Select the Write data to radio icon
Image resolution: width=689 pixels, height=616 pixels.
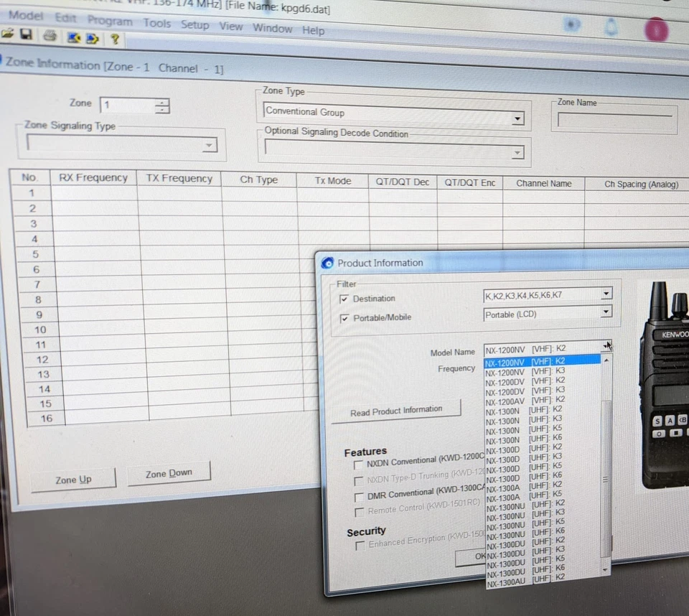pos(93,38)
